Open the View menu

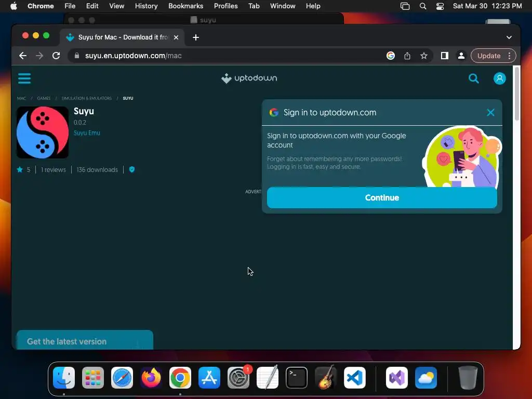116,6
